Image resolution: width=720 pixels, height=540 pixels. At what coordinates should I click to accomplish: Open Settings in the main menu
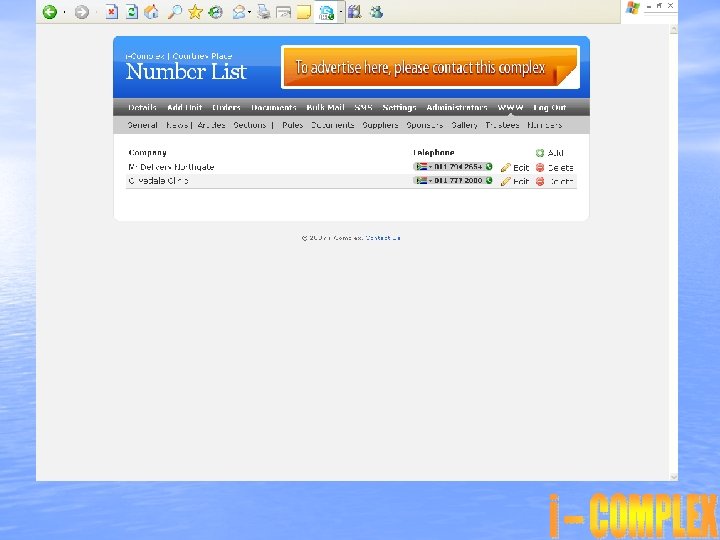[399, 107]
